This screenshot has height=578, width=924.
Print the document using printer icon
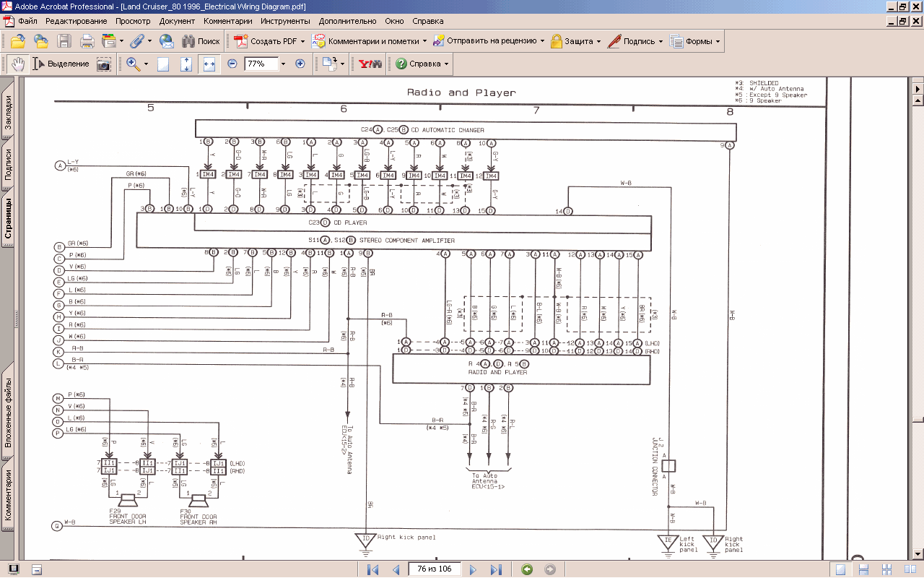point(87,41)
